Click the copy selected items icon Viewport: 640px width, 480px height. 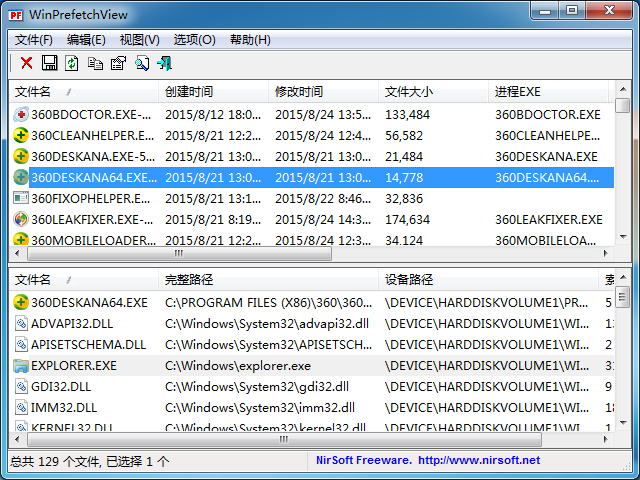[x=95, y=63]
